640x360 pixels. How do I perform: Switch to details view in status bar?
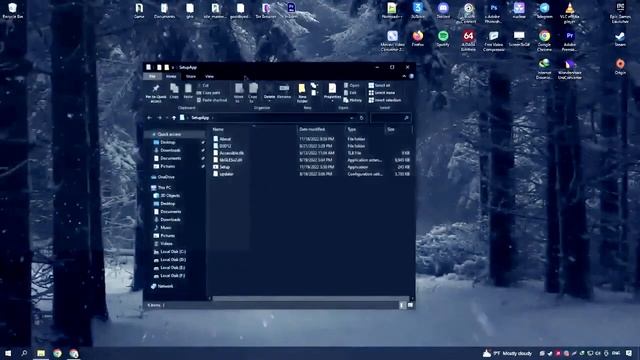(402, 305)
